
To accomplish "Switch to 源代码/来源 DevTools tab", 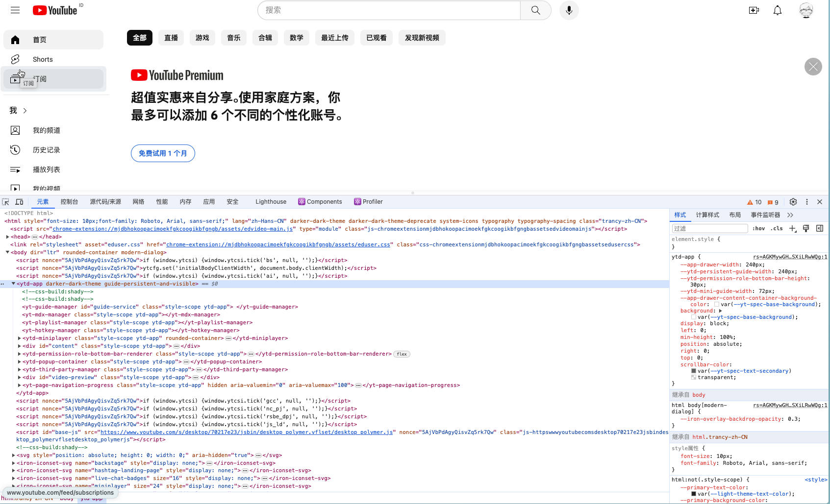I will [105, 202].
